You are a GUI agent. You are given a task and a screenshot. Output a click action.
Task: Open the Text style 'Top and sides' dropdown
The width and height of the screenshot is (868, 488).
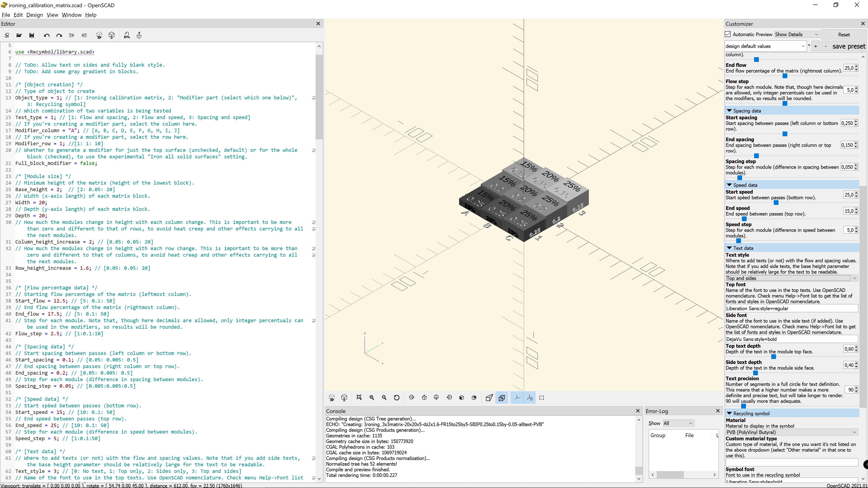792,278
